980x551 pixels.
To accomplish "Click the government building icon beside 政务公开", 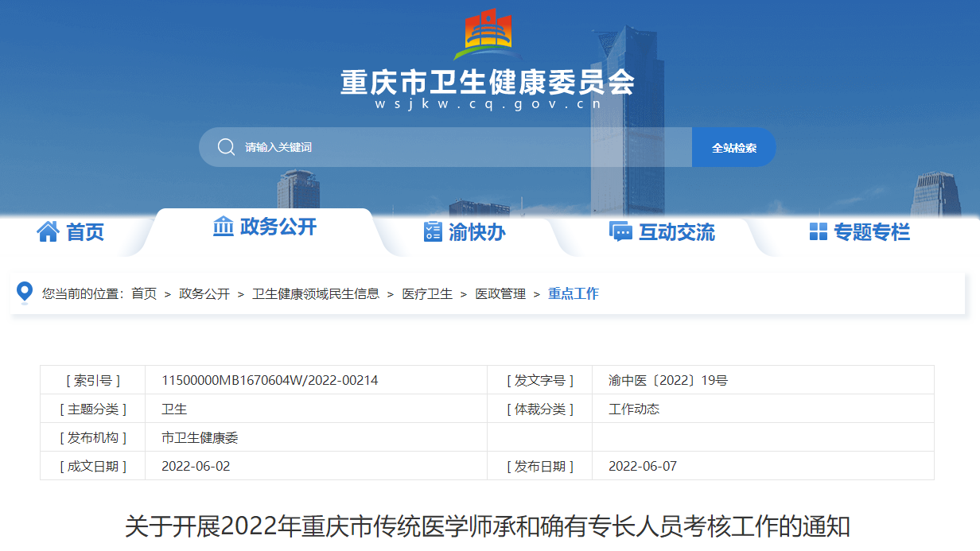I will [224, 227].
